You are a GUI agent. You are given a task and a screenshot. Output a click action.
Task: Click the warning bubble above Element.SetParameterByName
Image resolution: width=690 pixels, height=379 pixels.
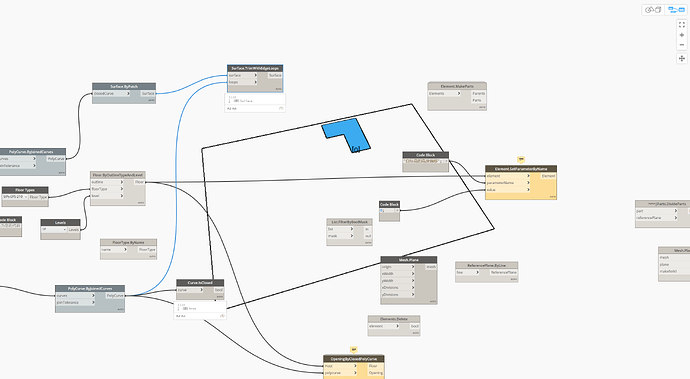pos(521,159)
